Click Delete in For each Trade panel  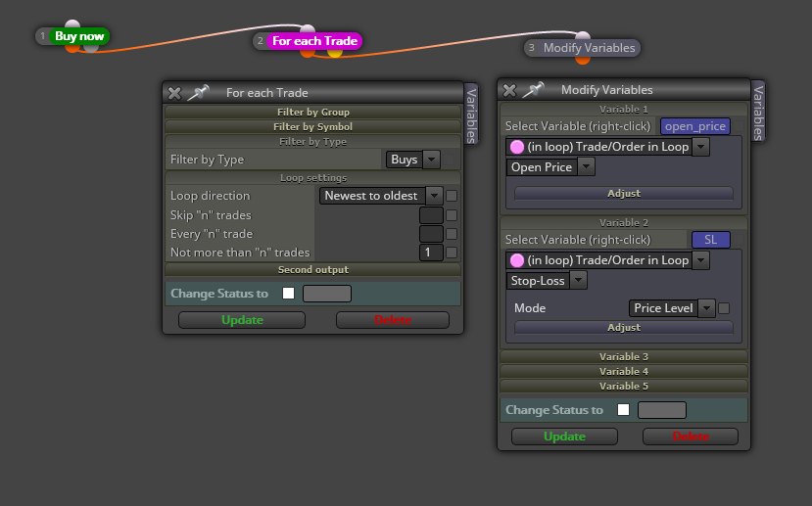click(x=393, y=320)
